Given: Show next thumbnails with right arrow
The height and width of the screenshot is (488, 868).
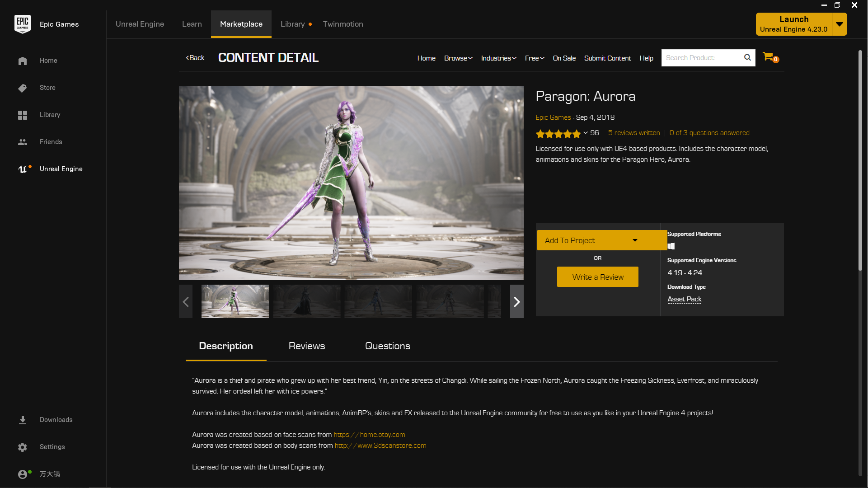Looking at the screenshot, I should (x=516, y=301).
